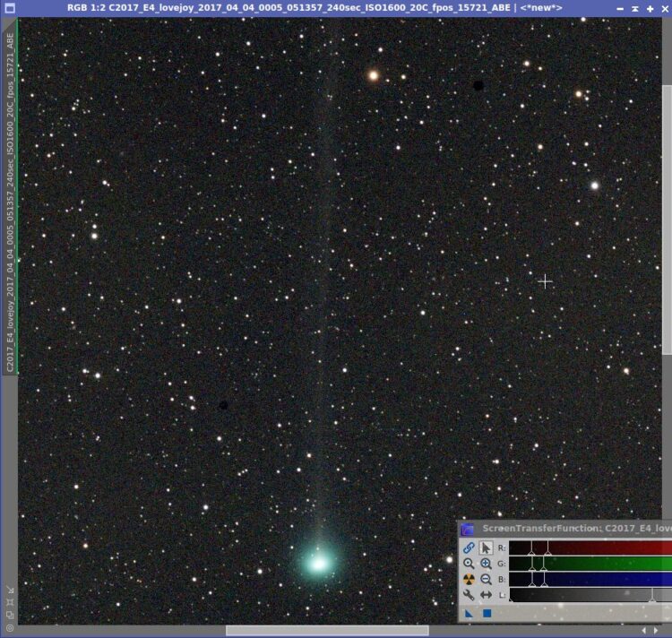Select zoom-in magnifier mode in ScreenTransferFunction

(x=486, y=564)
